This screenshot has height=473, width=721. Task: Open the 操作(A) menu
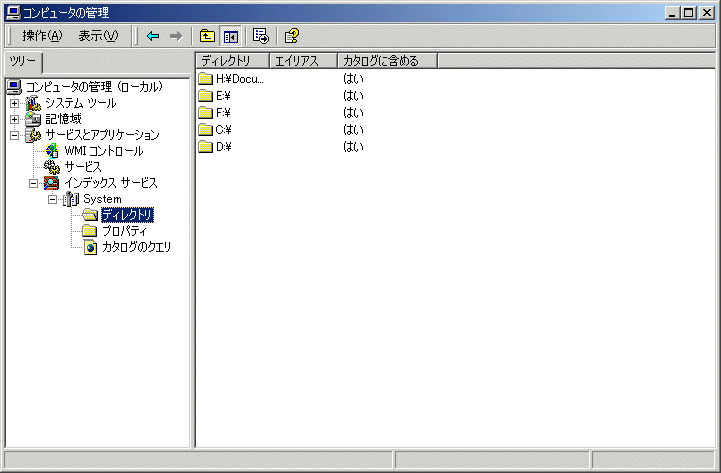42,36
